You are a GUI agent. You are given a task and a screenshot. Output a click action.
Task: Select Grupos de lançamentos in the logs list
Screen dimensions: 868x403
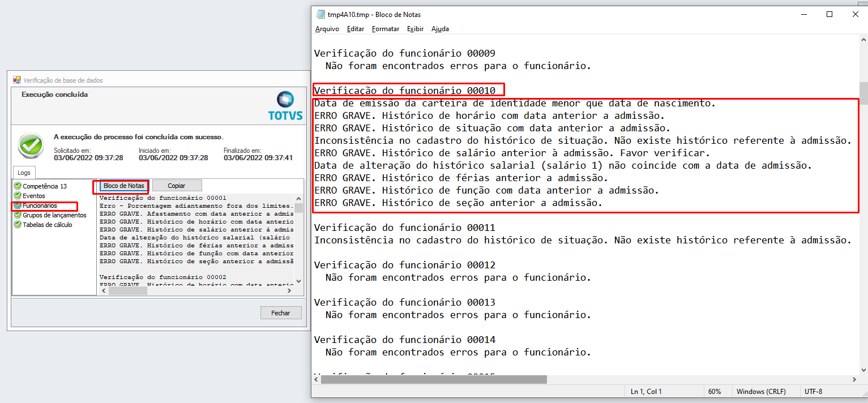(x=54, y=215)
